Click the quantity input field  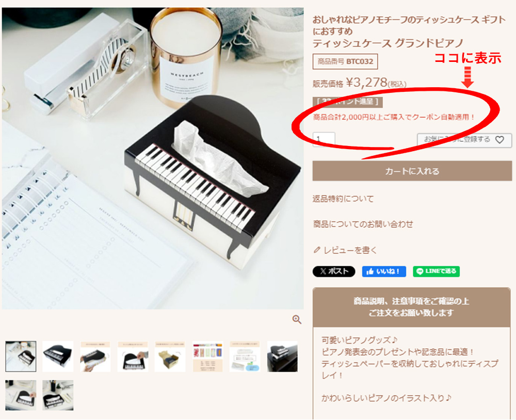[324, 139]
